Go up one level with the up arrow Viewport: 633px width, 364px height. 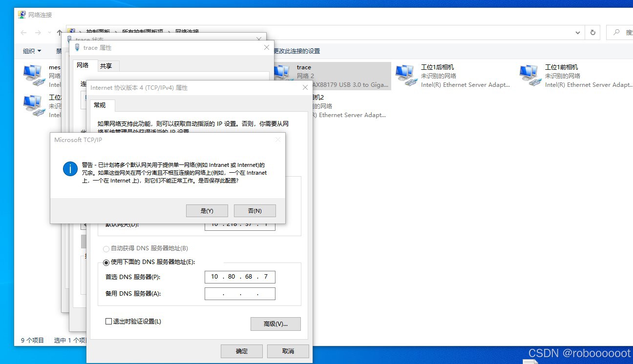[x=60, y=33]
